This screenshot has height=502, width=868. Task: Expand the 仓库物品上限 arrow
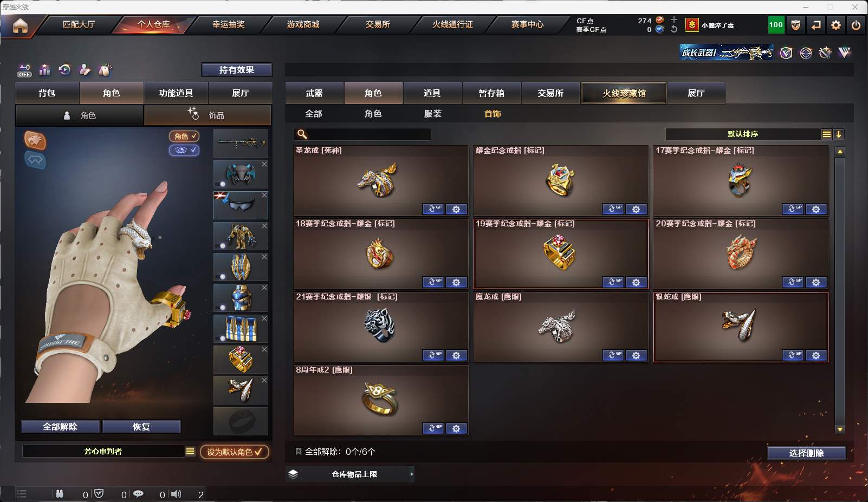[x=412, y=474]
